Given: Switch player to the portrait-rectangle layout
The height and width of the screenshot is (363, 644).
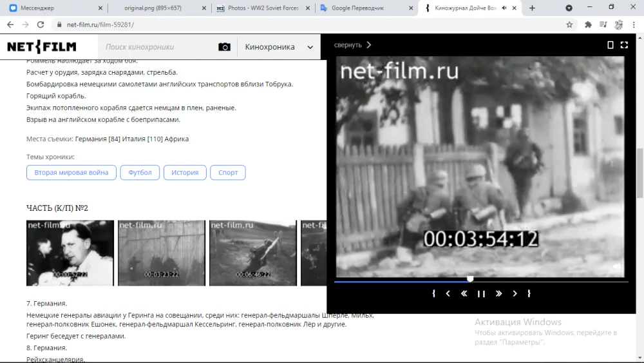Looking at the screenshot, I should coord(611,44).
